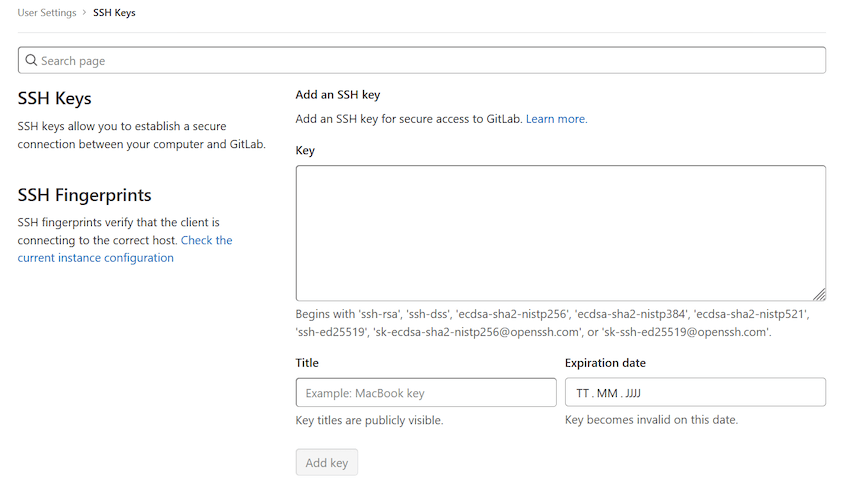Click the SSH Keys section heading
This screenshot has height=484, width=844.
(55, 99)
